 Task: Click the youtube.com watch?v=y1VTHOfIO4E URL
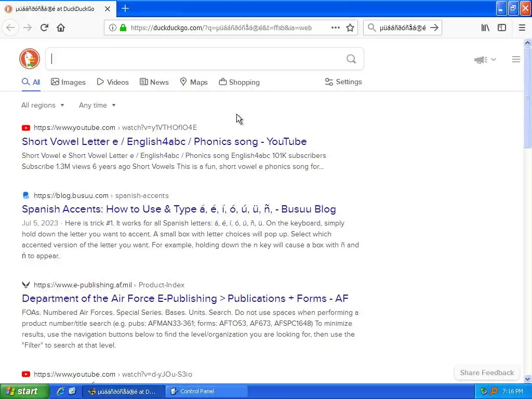[x=115, y=128]
